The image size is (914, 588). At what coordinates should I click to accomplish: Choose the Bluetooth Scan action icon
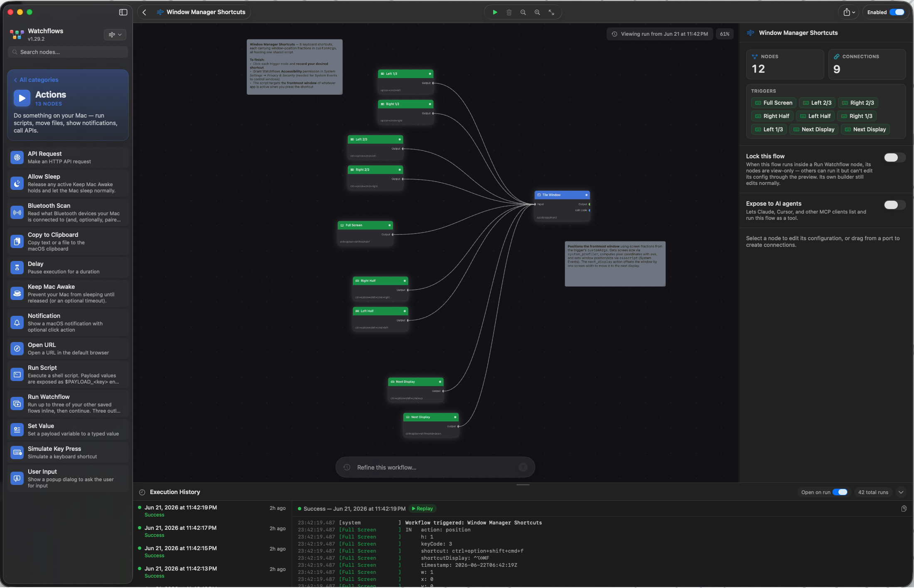17,212
